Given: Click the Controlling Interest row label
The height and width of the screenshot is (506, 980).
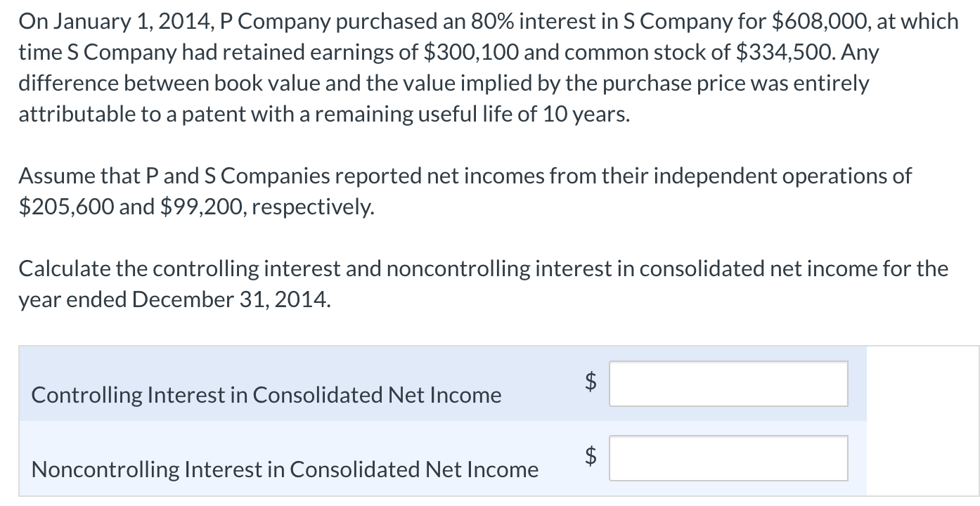Looking at the screenshot, I should (266, 394).
